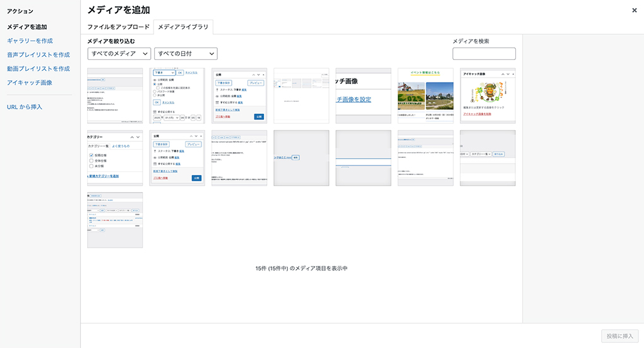The height and width of the screenshot is (348, 644).
Task: Select the thumbnail showing publish date and radio buttons
Action: 177,96
